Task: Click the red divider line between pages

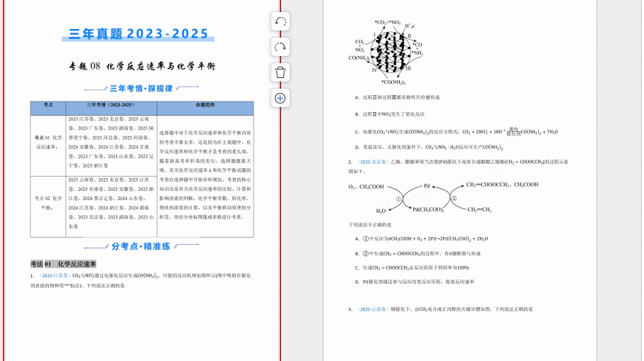Action: click(280, 213)
